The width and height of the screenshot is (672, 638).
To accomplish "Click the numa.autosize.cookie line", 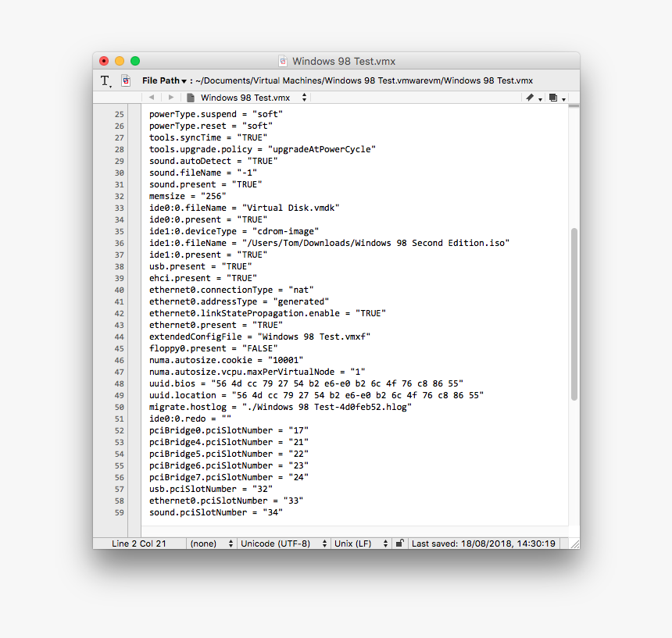I will tap(227, 360).
